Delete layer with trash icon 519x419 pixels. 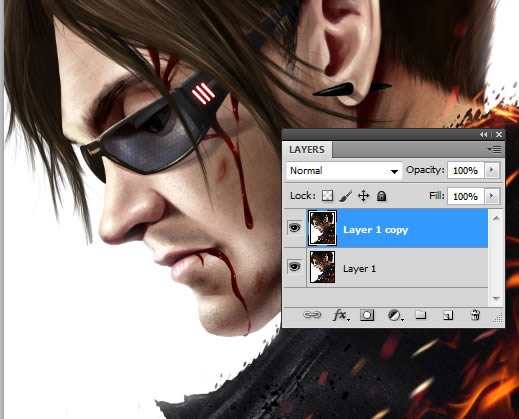click(475, 315)
